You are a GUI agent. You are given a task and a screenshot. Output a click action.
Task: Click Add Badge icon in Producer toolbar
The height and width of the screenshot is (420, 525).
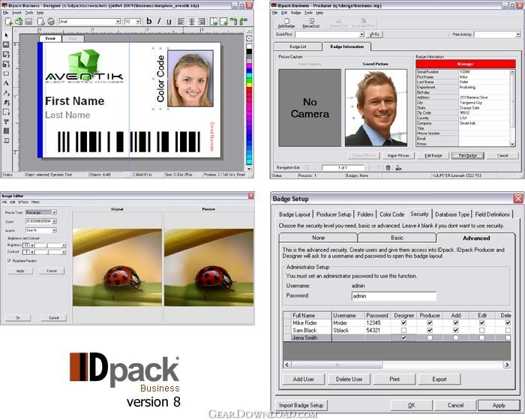click(x=286, y=23)
